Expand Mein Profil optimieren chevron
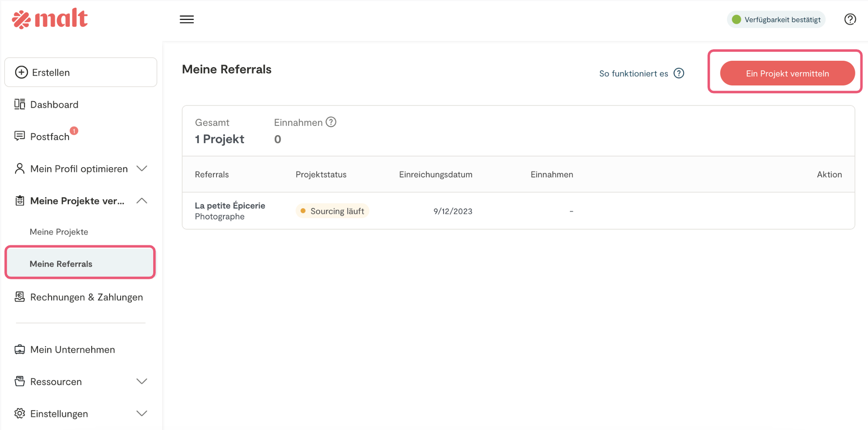868x430 pixels. pyautogui.click(x=142, y=168)
